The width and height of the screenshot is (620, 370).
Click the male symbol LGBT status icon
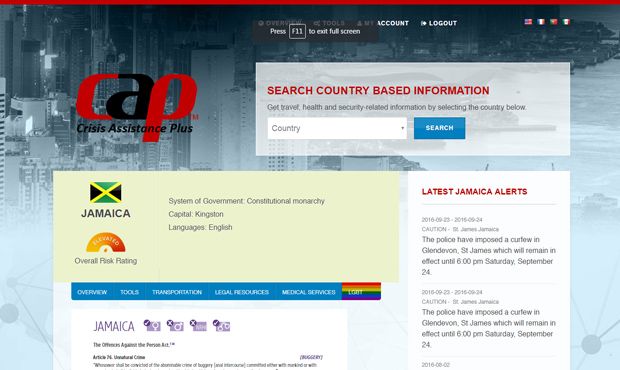[x=175, y=325]
